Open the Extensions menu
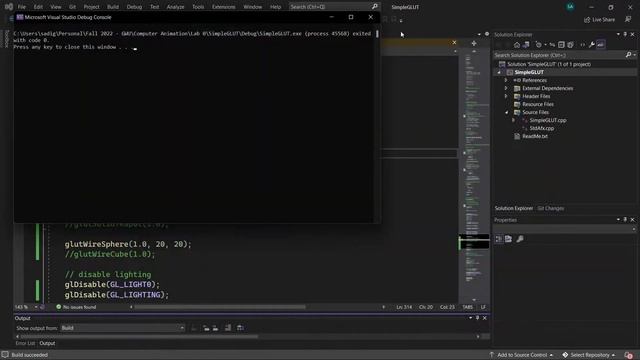 223,7
